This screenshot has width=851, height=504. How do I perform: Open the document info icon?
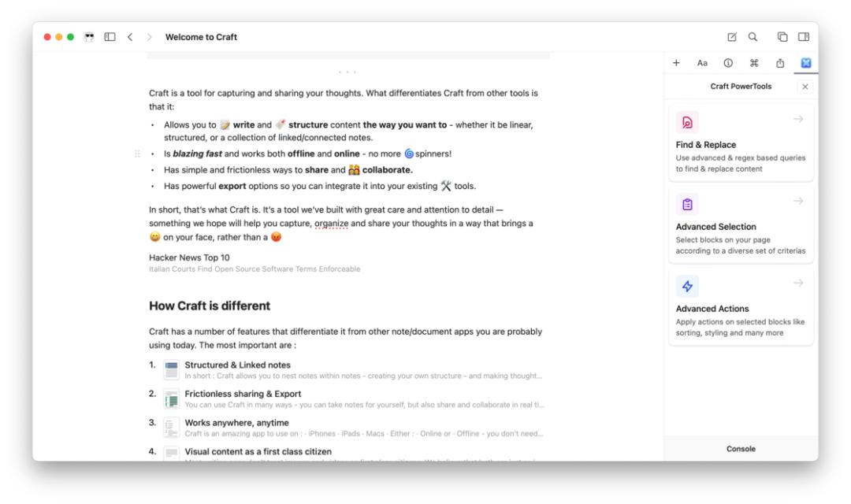tap(728, 63)
